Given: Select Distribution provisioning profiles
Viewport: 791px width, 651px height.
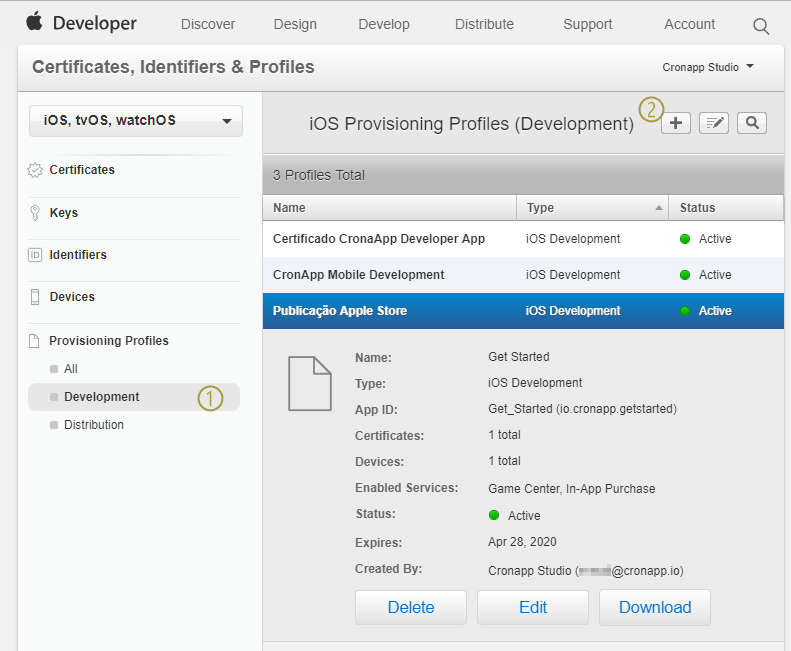Looking at the screenshot, I should point(94,425).
